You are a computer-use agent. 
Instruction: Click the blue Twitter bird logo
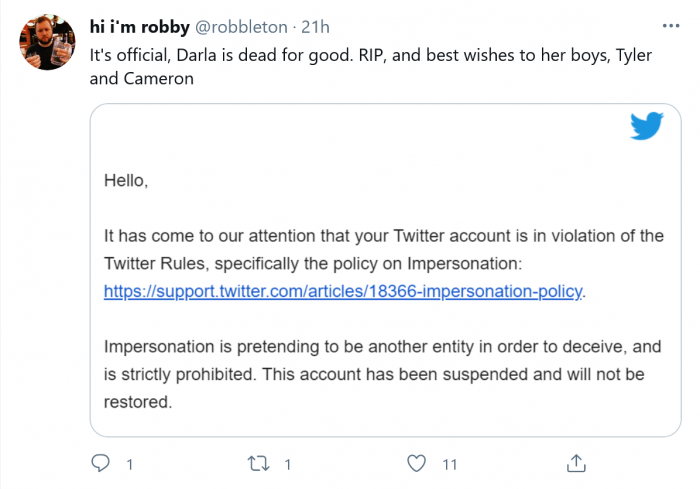(x=646, y=127)
